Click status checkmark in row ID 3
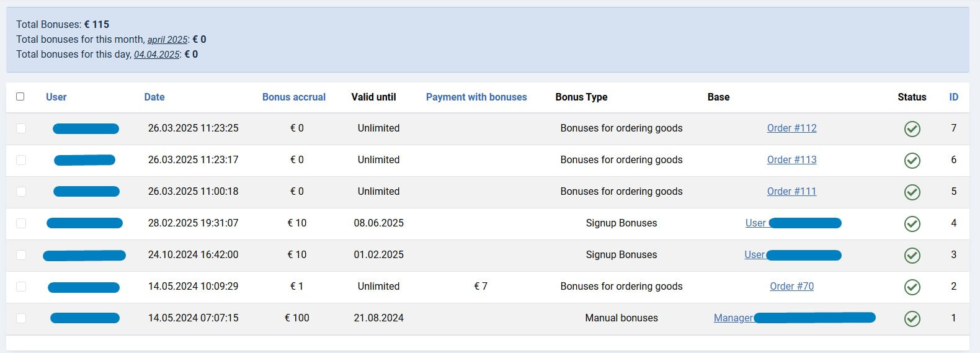Screen dimensions: 980x353 pyautogui.click(x=912, y=256)
